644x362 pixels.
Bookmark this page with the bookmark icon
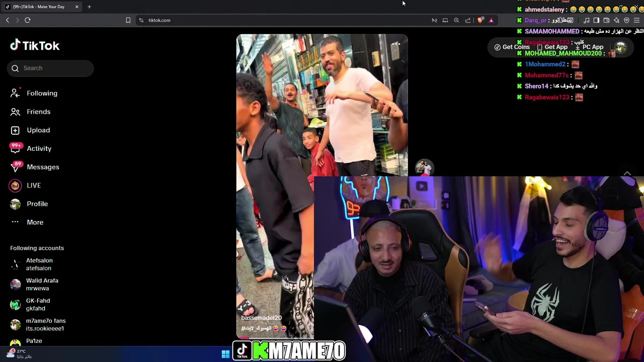(128, 20)
